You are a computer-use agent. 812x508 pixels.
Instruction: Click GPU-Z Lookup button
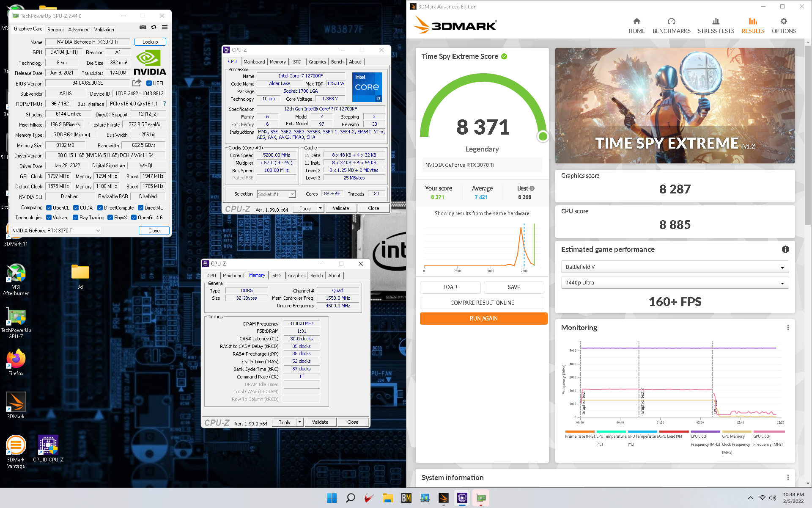[150, 42]
